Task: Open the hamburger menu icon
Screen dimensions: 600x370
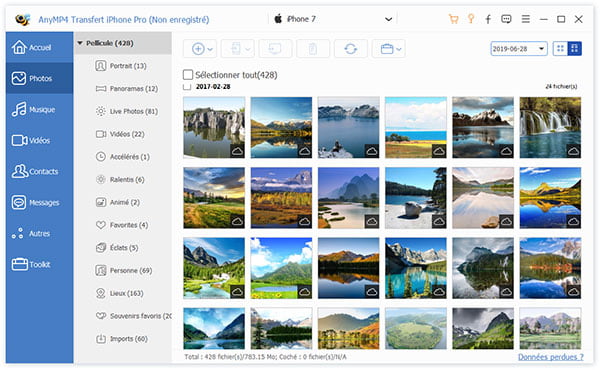Action: coord(525,19)
